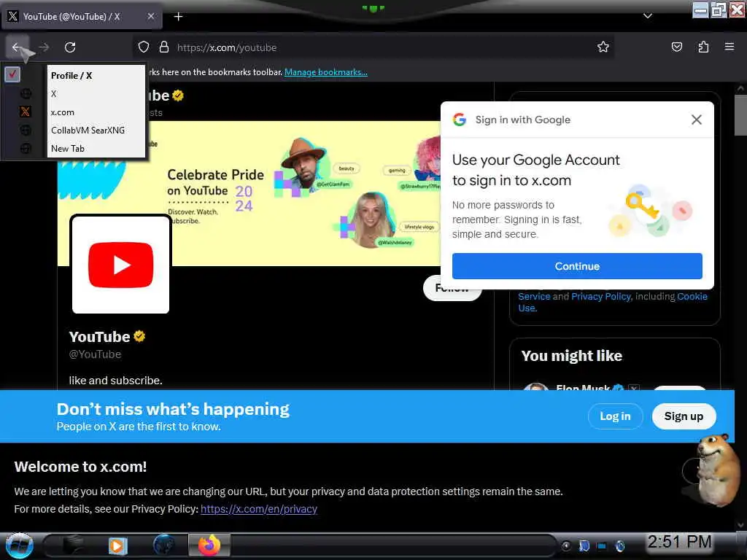Image resolution: width=747 pixels, height=560 pixels.
Task: Click the checked current-page history marker
Action: point(12,74)
